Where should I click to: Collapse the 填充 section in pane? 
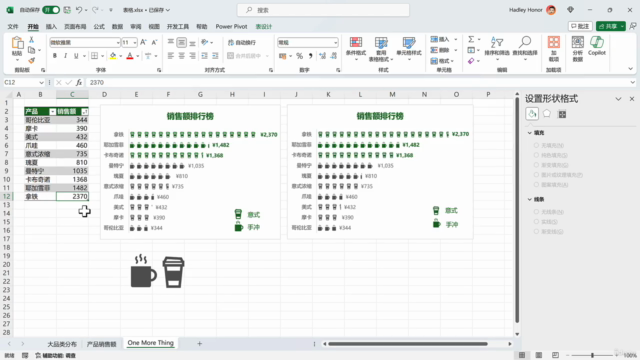click(530, 133)
